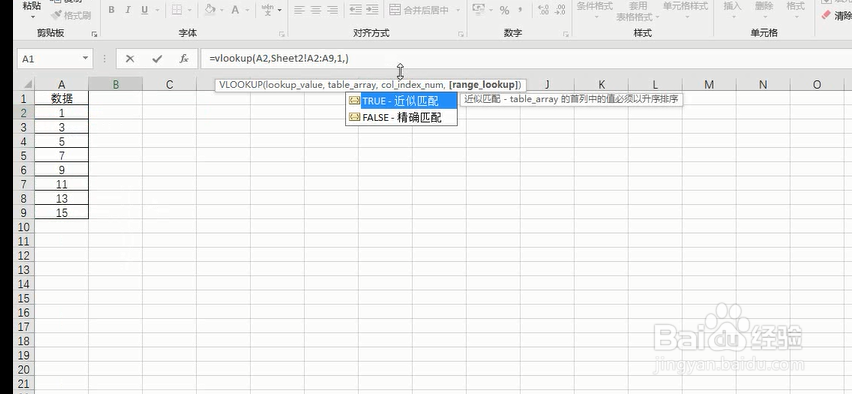Image resolution: width=852 pixels, height=394 pixels.
Task: Click VLOOKUP name in function tooltip
Action: 241,85
